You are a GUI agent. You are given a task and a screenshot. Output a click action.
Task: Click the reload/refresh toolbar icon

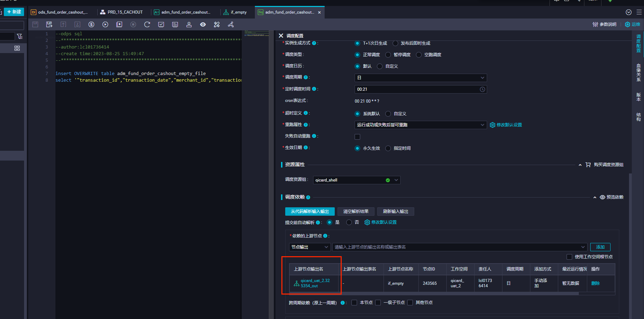[x=147, y=24]
